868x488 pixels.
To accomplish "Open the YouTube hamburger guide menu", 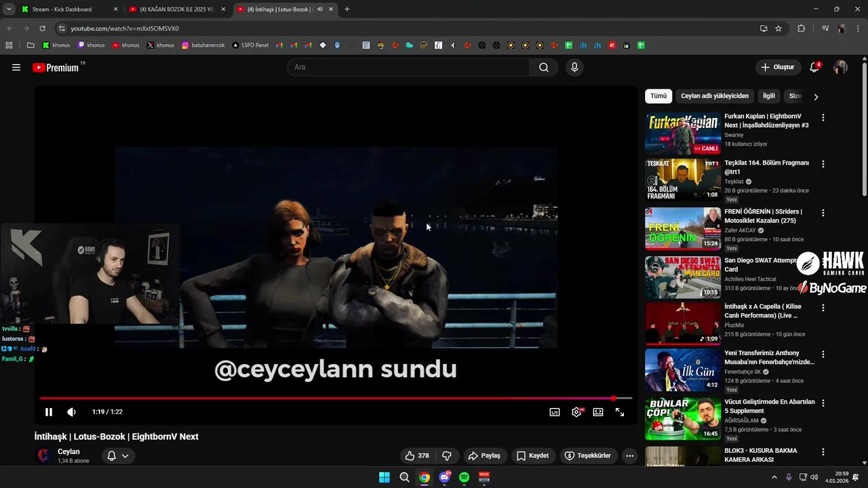I will pos(16,67).
